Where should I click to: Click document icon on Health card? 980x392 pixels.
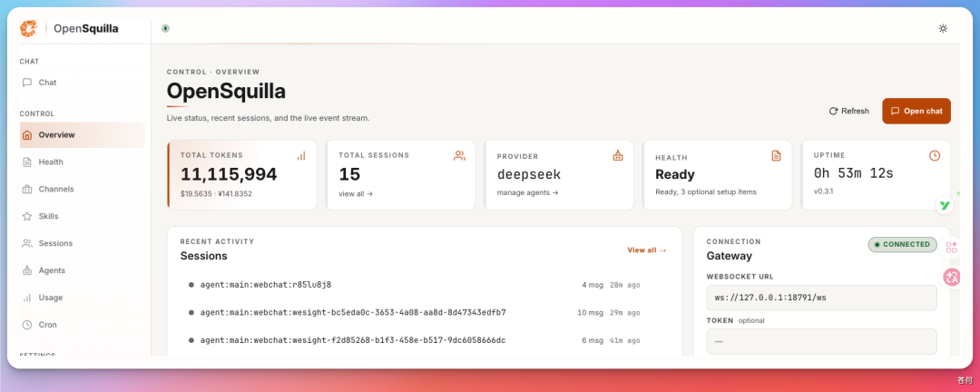click(x=776, y=156)
